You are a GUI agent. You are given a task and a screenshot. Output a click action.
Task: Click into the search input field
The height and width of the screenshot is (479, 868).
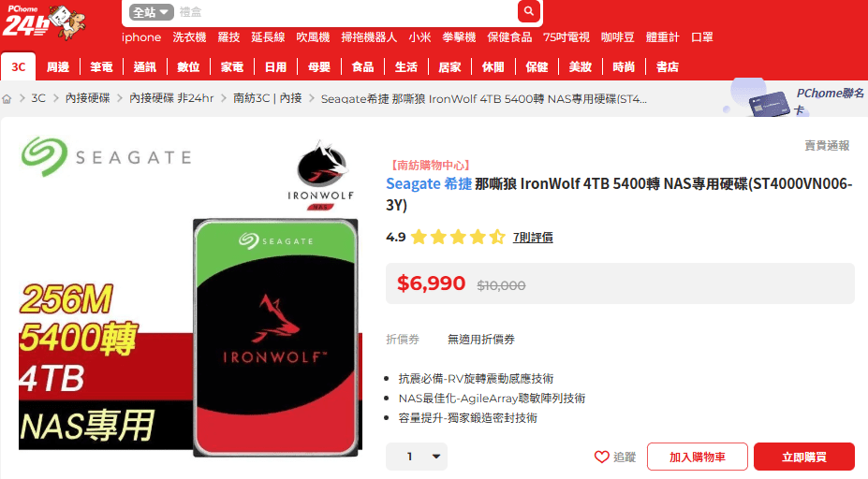pyautogui.click(x=346, y=11)
